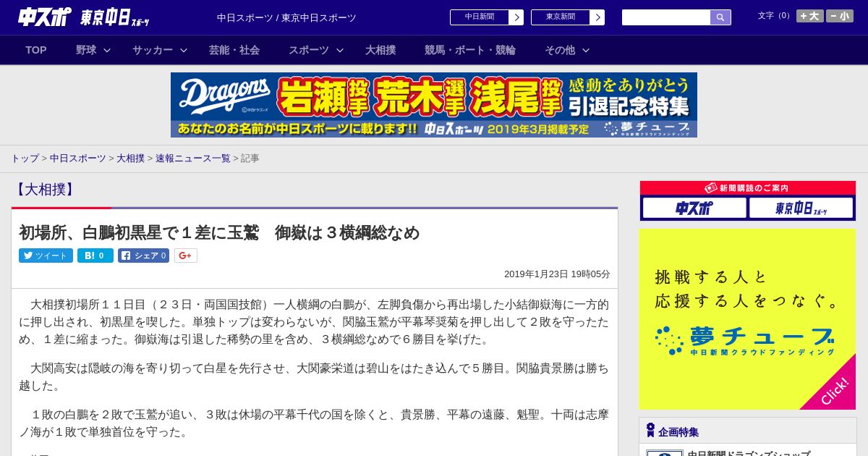Expand the その他 menu chevron
Screen dimensions: 868x456
(x=586, y=50)
